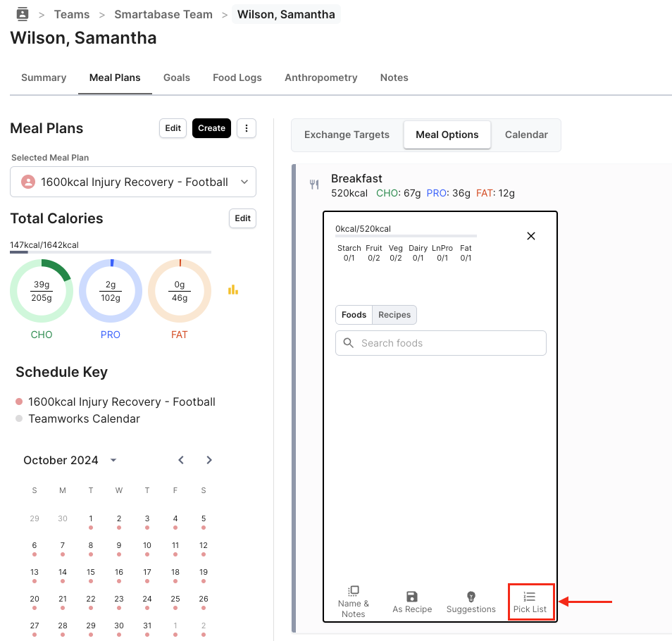Switch to Calendar view
The height and width of the screenshot is (641, 672).
pyautogui.click(x=526, y=135)
